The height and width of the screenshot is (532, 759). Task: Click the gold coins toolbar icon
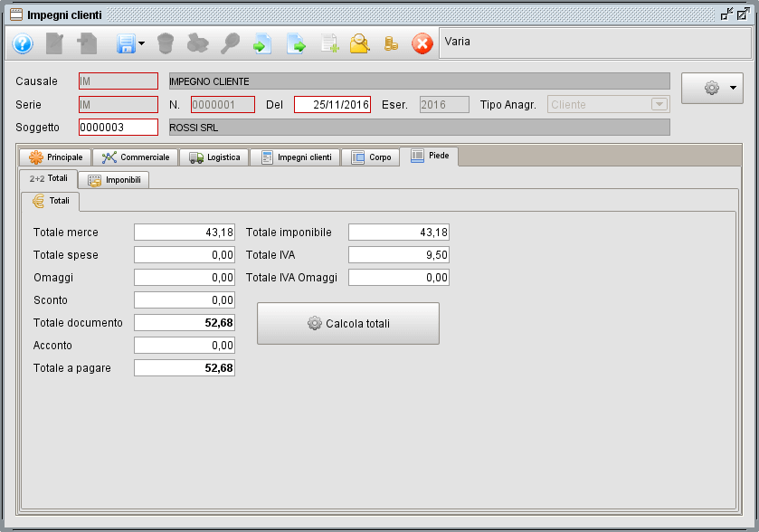coord(391,43)
